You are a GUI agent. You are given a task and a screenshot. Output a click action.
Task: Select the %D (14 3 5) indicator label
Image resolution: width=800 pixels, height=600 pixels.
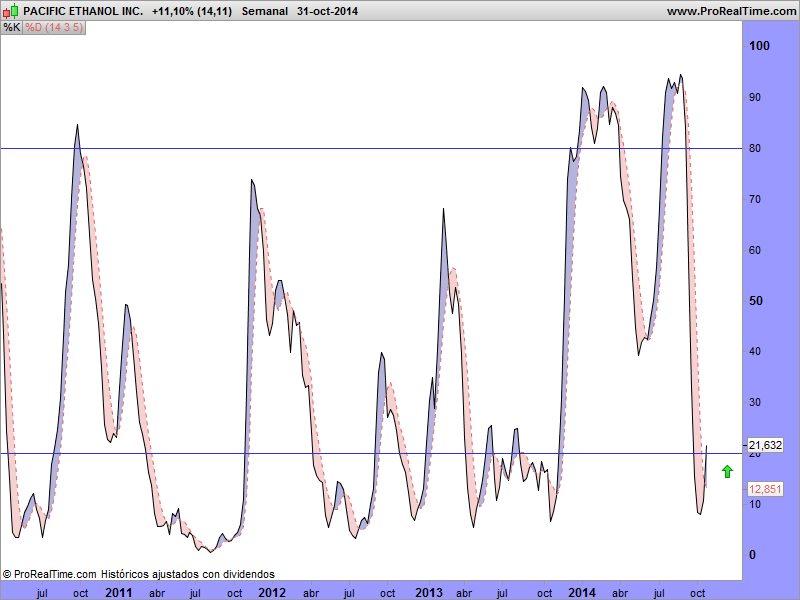54,28
